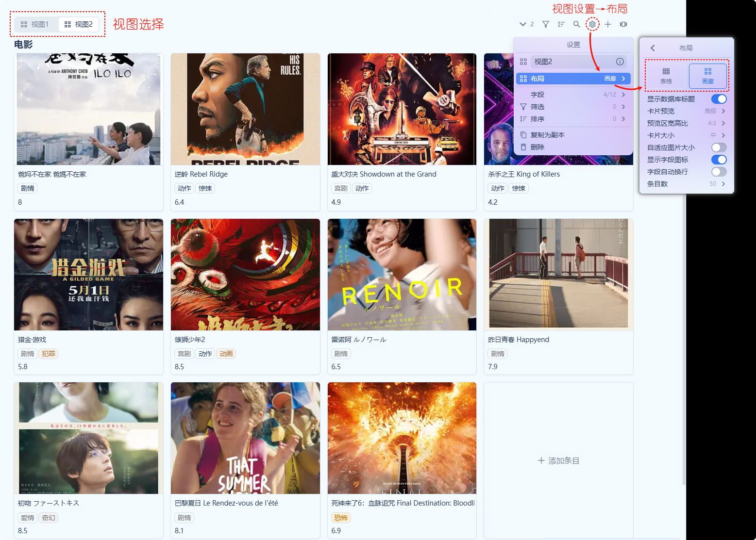Click the title 雷诺阿 ルノワール
The height and width of the screenshot is (540, 756).
click(359, 340)
